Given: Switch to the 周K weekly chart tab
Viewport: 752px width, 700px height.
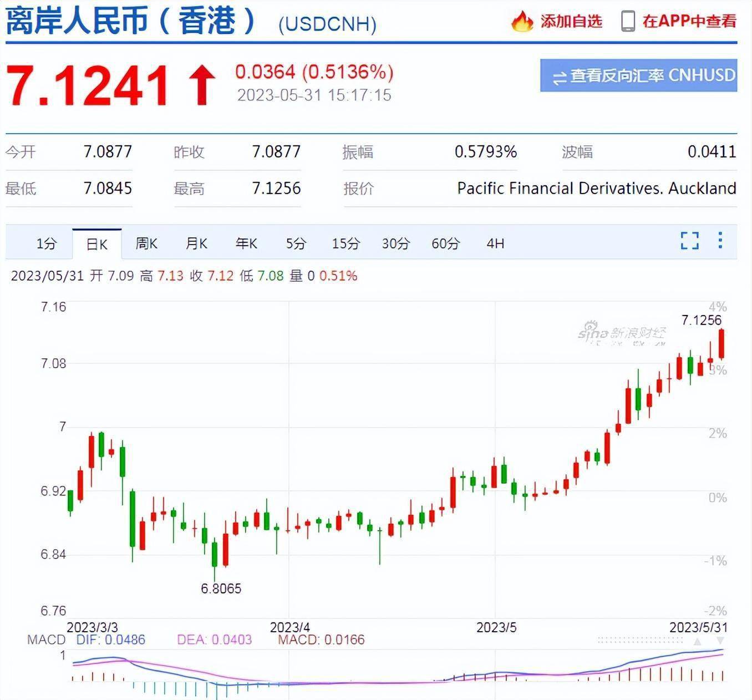Looking at the screenshot, I should click(146, 243).
